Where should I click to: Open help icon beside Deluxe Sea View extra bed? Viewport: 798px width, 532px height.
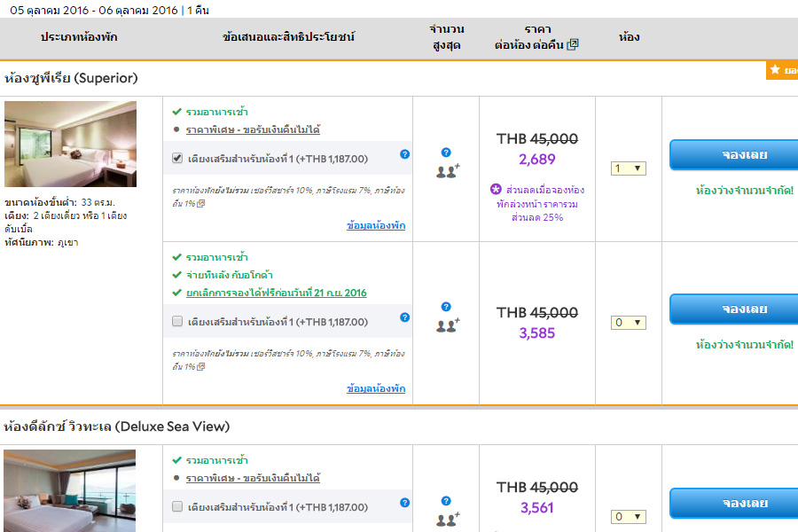point(405,503)
